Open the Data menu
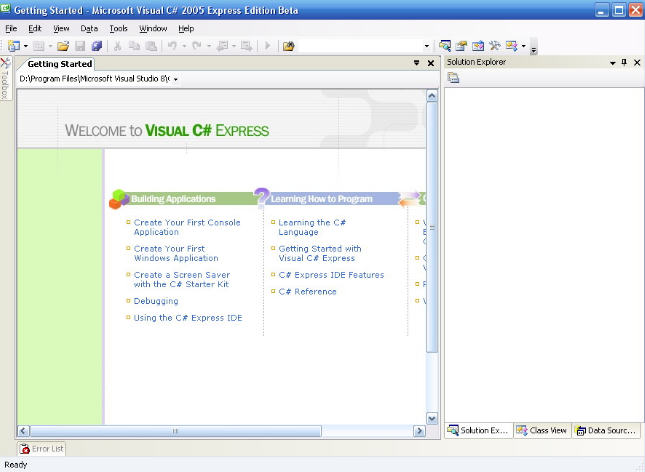645x472 pixels. click(x=89, y=28)
